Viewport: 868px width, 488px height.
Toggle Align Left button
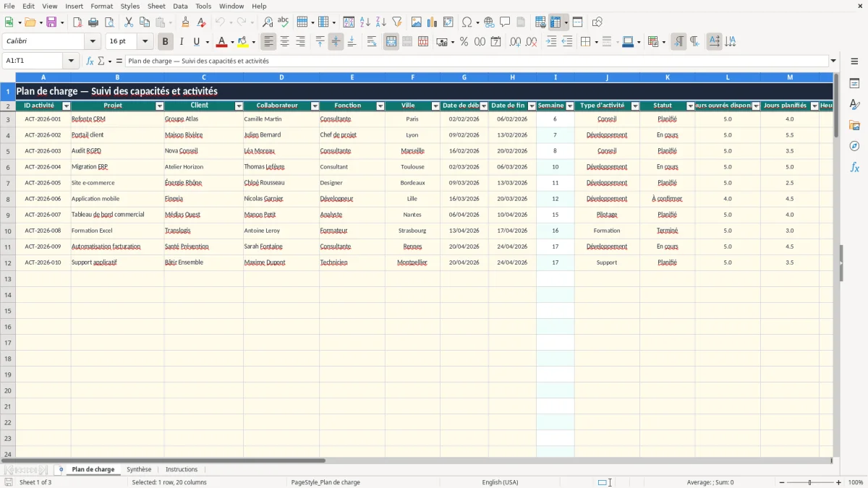(x=268, y=42)
